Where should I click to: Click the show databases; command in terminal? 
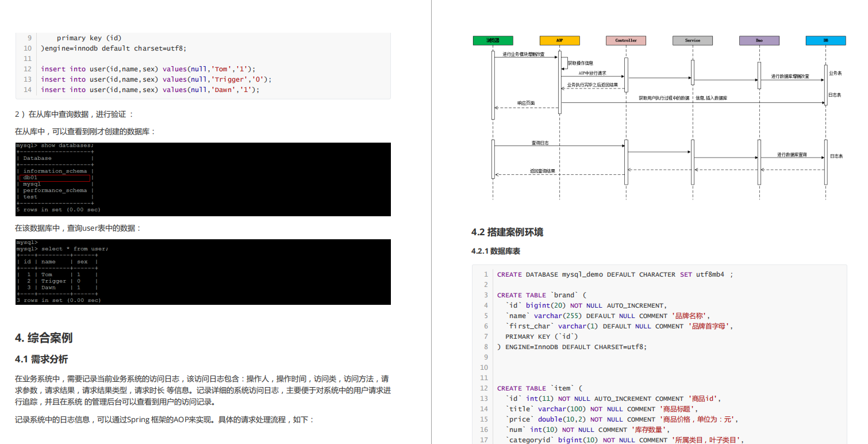click(x=67, y=146)
